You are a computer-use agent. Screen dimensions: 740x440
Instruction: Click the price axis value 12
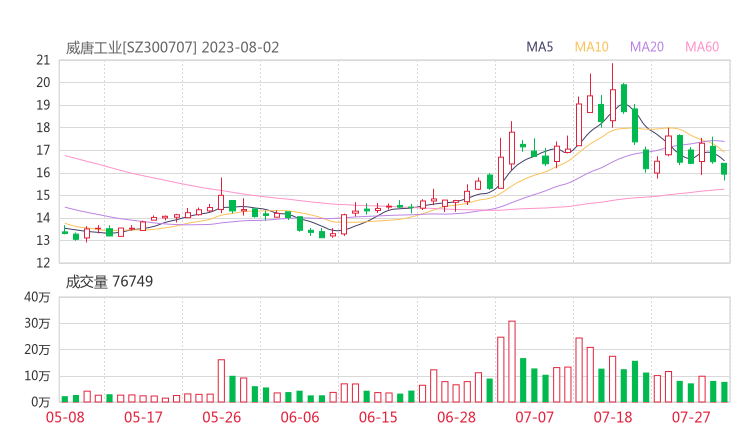point(43,262)
